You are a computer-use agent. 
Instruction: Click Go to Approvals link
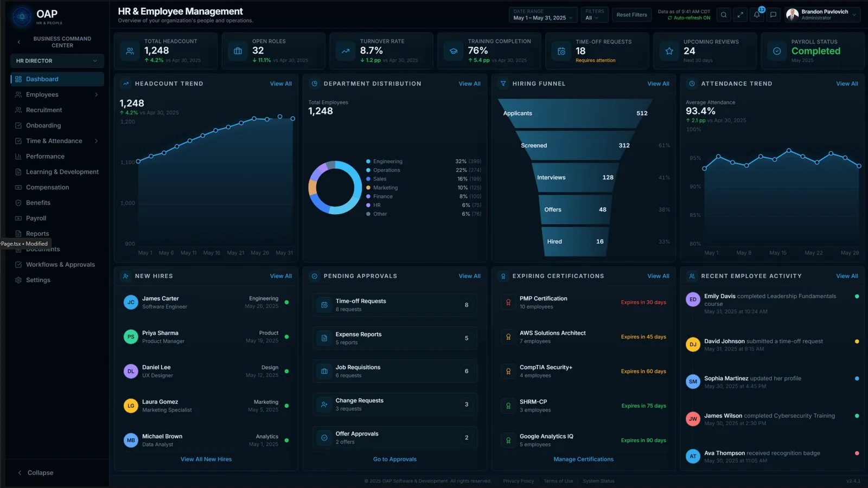(395, 459)
